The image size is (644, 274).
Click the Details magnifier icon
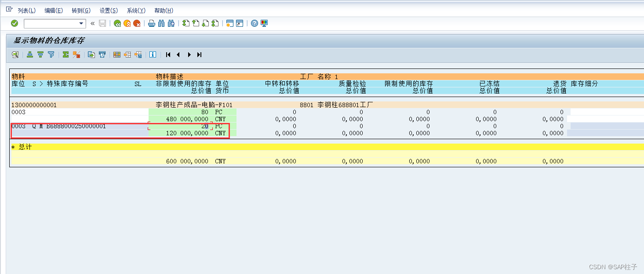15,54
